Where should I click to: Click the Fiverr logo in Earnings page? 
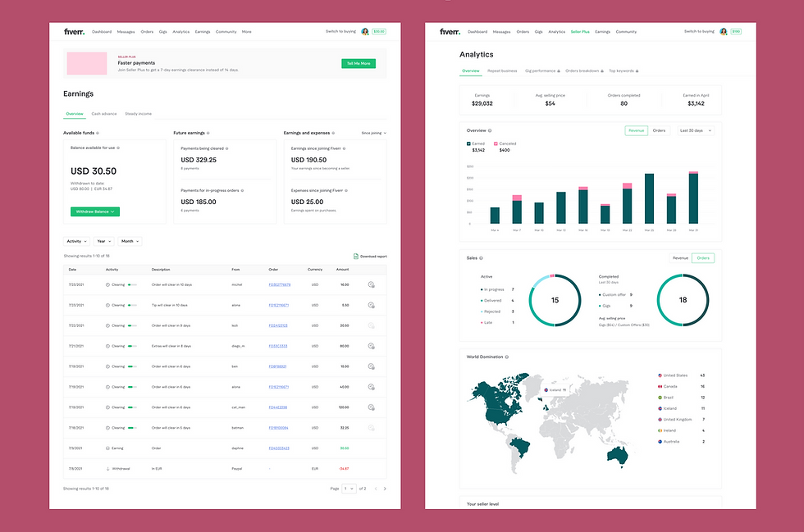(75, 32)
